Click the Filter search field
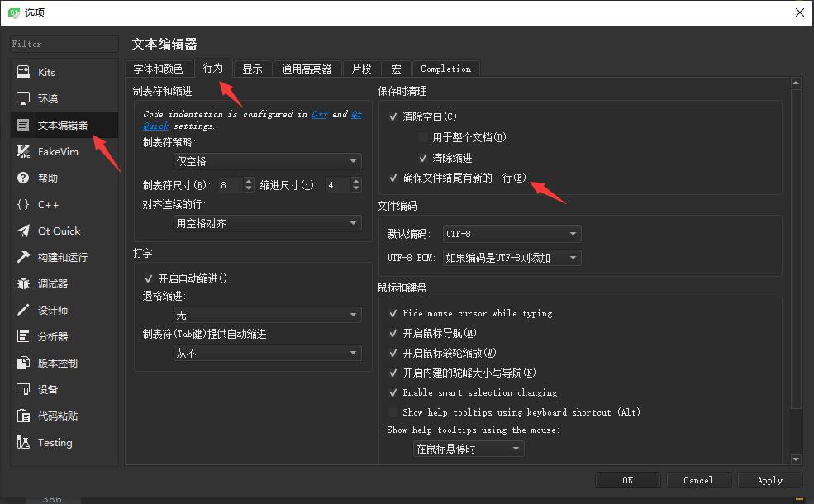Image resolution: width=814 pixels, height=504 pixels. click(64, 44)
